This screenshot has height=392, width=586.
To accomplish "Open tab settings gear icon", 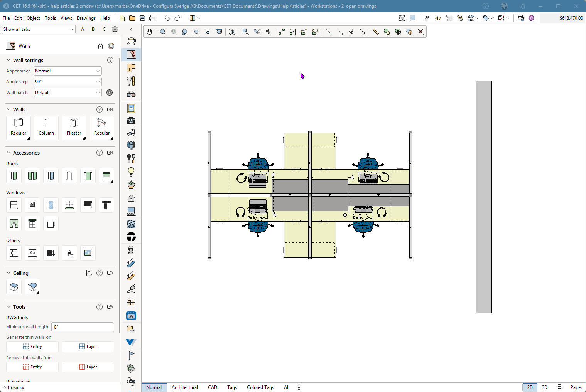I will point(115,29).
